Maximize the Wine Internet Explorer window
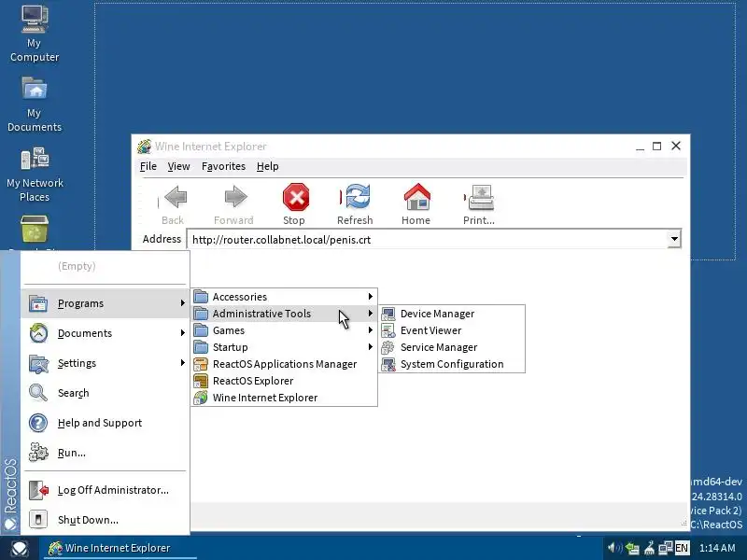This screenshot has width=747, height=560. click(x=657, y=147)
